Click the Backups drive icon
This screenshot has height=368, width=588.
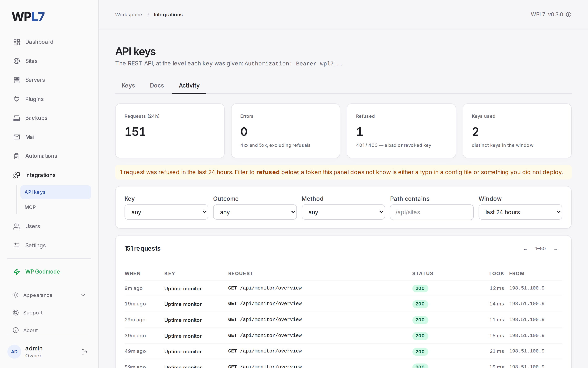[17, 118]
